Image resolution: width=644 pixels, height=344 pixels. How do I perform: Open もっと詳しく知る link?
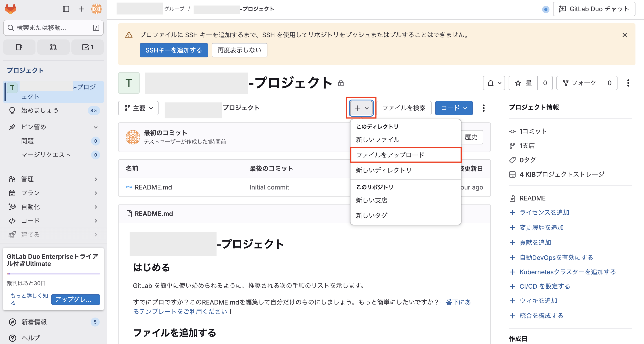(x=29, y=299)
